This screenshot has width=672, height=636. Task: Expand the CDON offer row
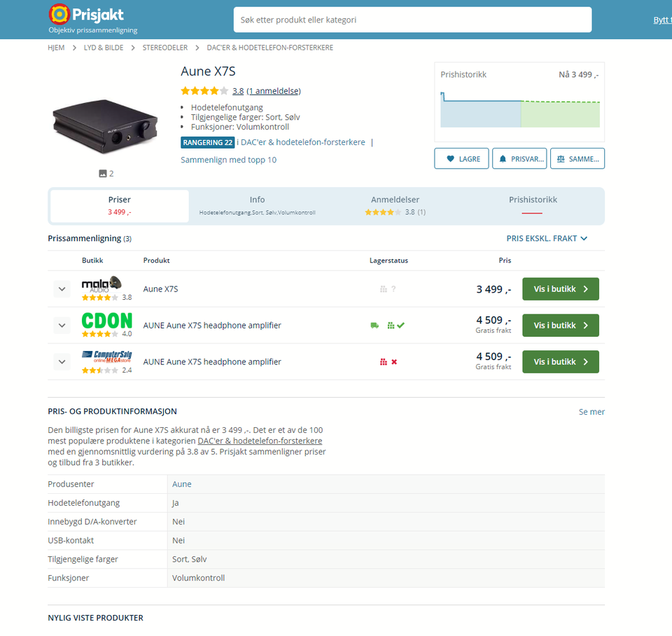(62, 326)
